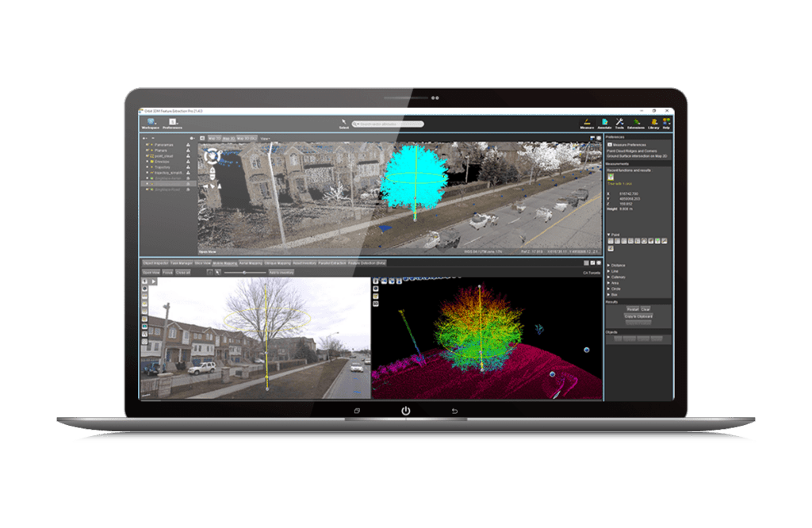Open the Workspace toolbar icon
The image size is (812, 528).
click(x=150, y=122)
